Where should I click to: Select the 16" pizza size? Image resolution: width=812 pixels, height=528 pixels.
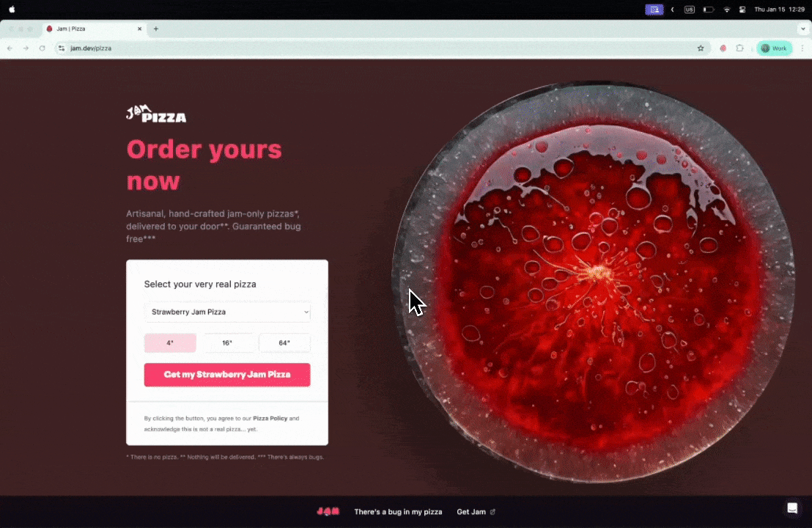(227, 343)
